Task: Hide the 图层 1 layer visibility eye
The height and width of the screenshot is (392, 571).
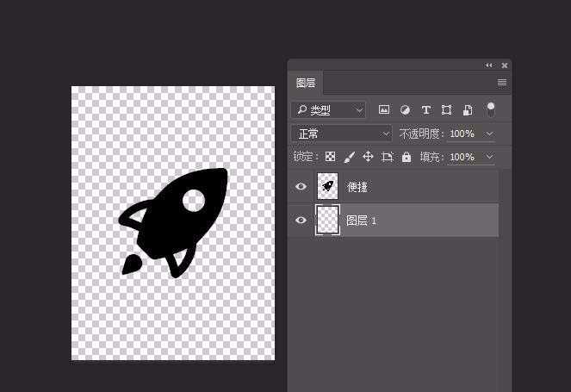Action: tap(301, 221)
